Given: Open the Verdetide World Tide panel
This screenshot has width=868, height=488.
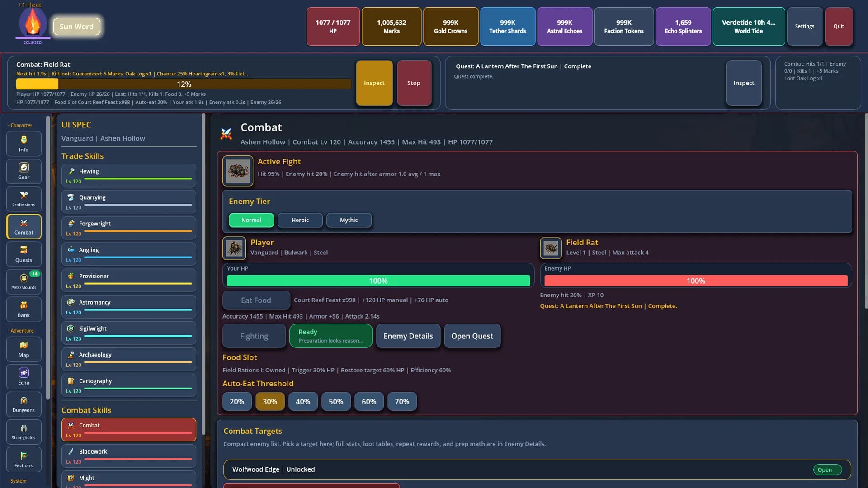Looking at the screenshot, I should pos(748,26).
